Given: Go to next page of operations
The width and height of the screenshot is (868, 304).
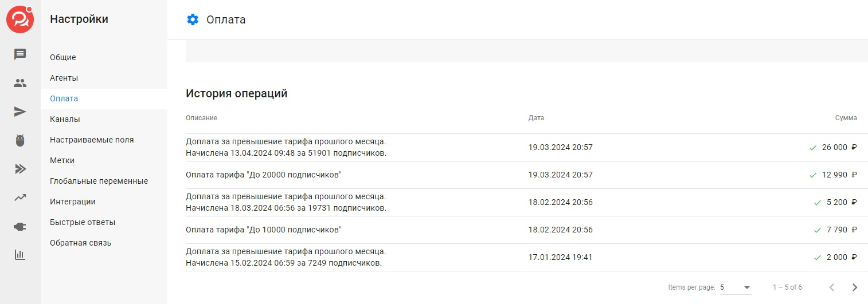Looking at the screenshot, I should click(855, 287).
